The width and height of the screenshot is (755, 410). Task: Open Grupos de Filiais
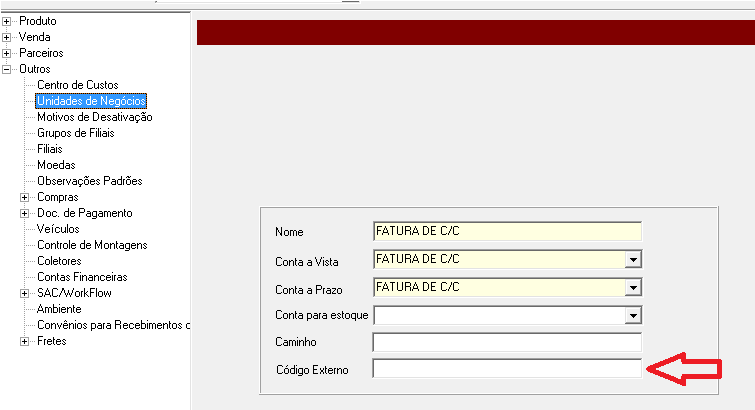[x=76, y=132]
